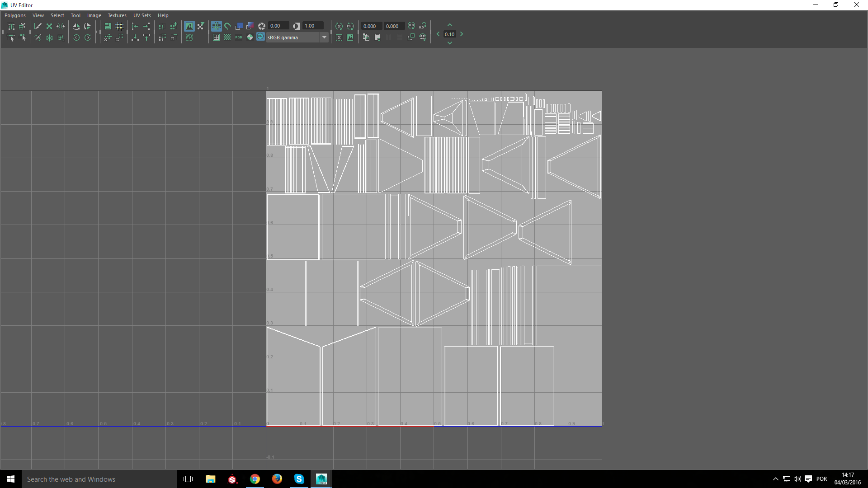Image resolution: width=868 pixels, height=488 pixels.
Task: Toggle filtered image display
Action: 201,26
